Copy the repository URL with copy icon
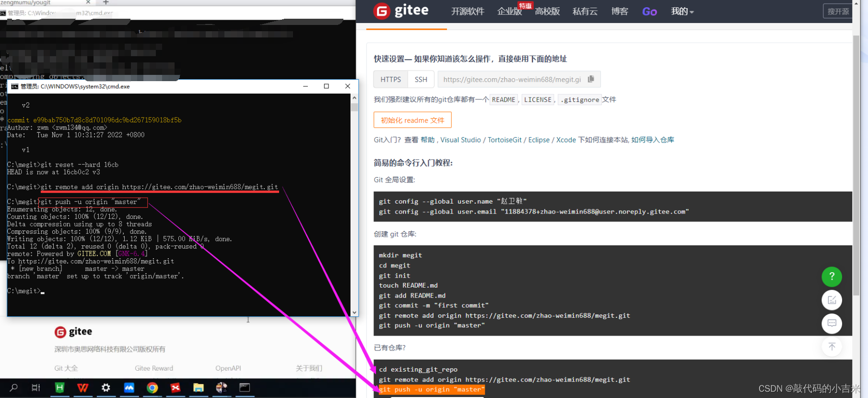 tap(591, 79)
